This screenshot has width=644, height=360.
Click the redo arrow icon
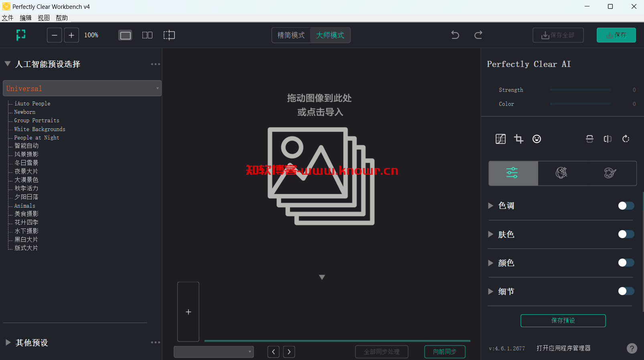(478, 35)
